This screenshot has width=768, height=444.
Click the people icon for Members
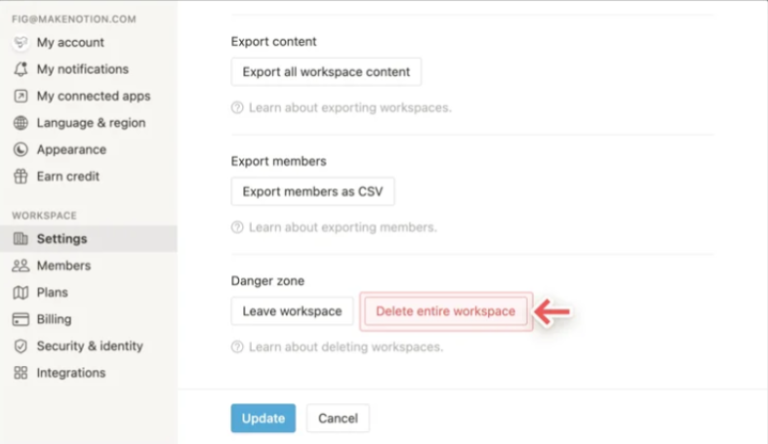20,266
